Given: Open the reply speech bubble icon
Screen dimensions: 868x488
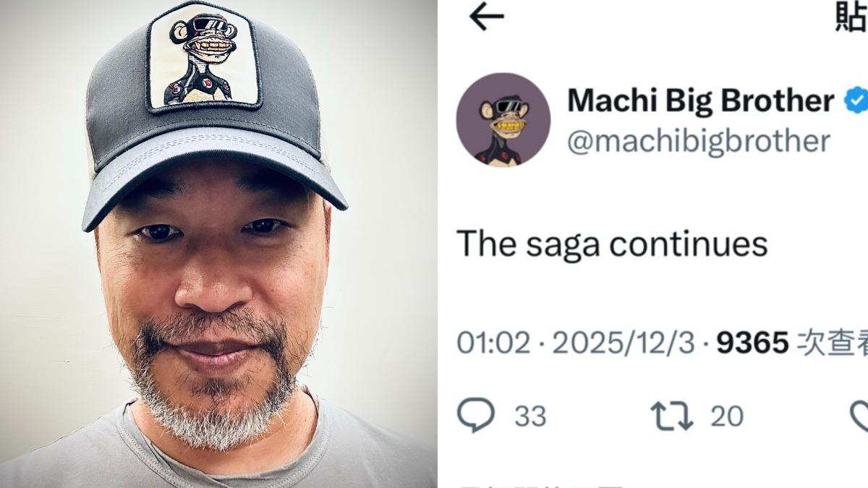Looking at the screenshot, I should [476, 416].
